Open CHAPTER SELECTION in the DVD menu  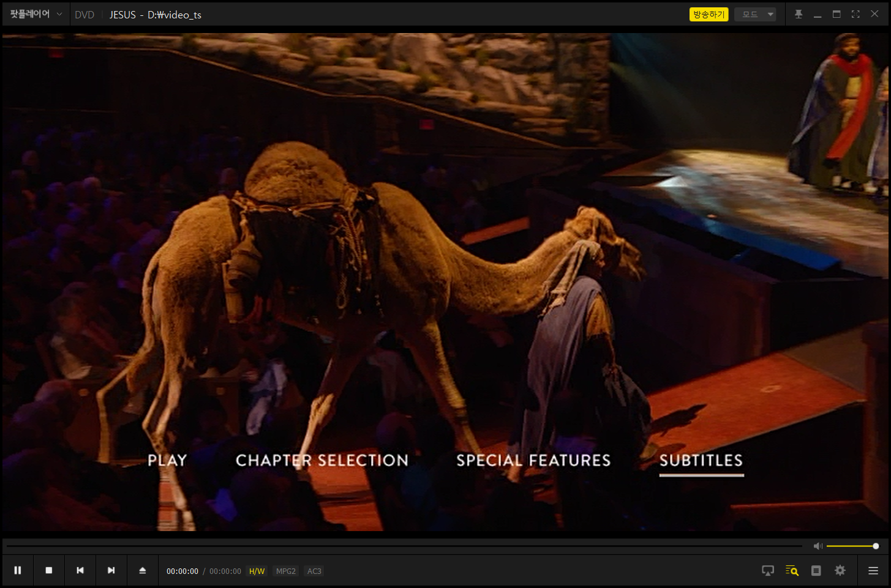pyautogui.click(x=322, y=460)
